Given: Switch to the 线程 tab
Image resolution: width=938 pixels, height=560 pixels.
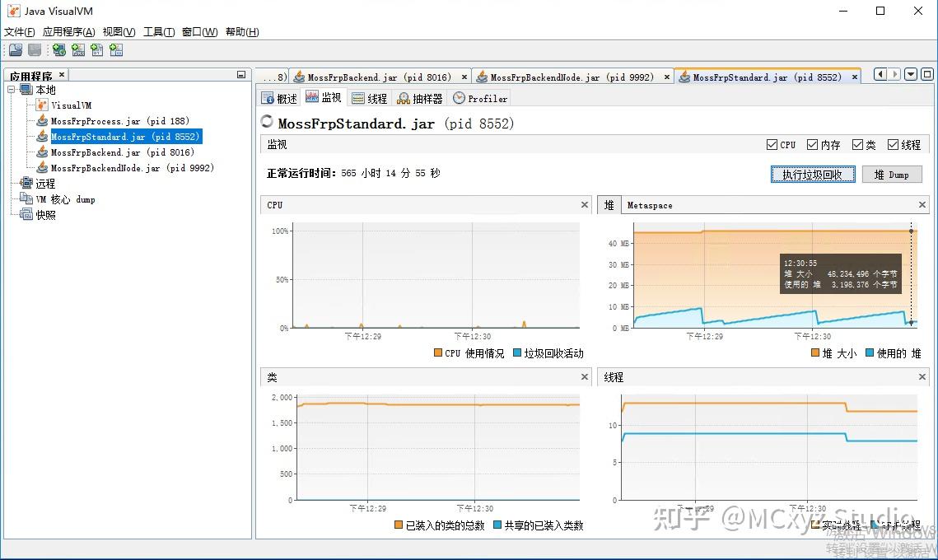Looking at the screenshot, I should [369, 97].
